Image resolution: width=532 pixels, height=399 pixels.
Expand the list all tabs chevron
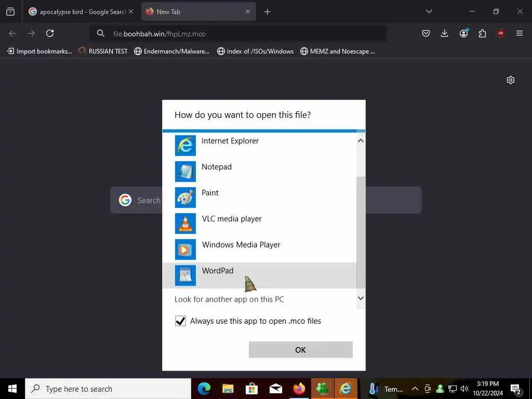[x=429, y=11]
